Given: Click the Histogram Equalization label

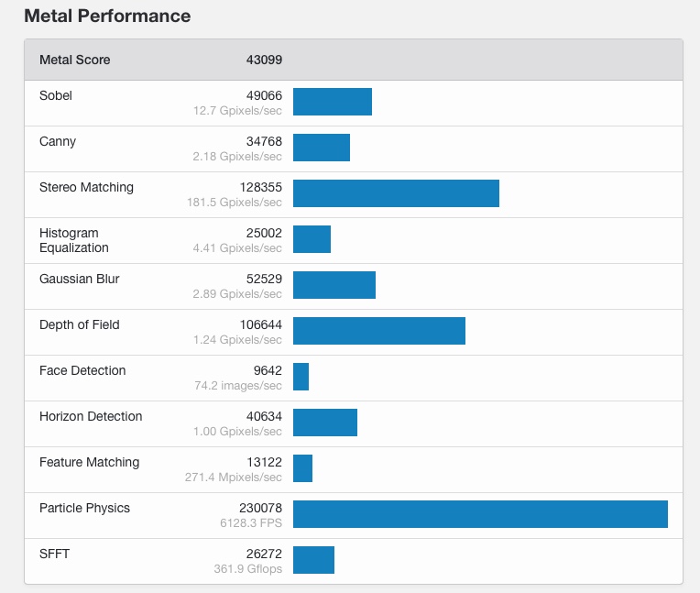Looking at the screenshot, I should (x=74, y=240).
